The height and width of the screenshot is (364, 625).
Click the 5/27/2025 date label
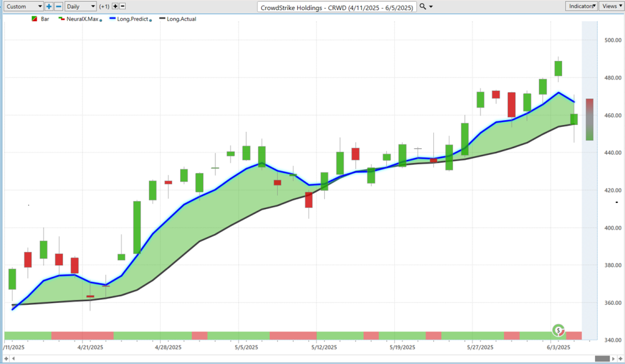pyautogui.click(x=480, y=348)
